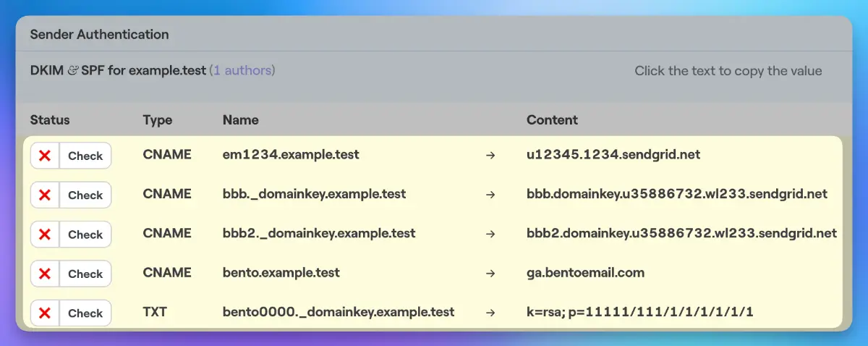
Task: Copy the bento0000._domainkey.example.test name
Action: (339, 312)
